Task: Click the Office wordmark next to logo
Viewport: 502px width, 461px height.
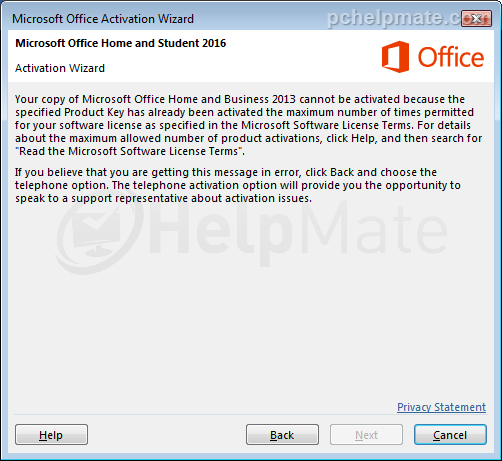Action: coord(451,57)
